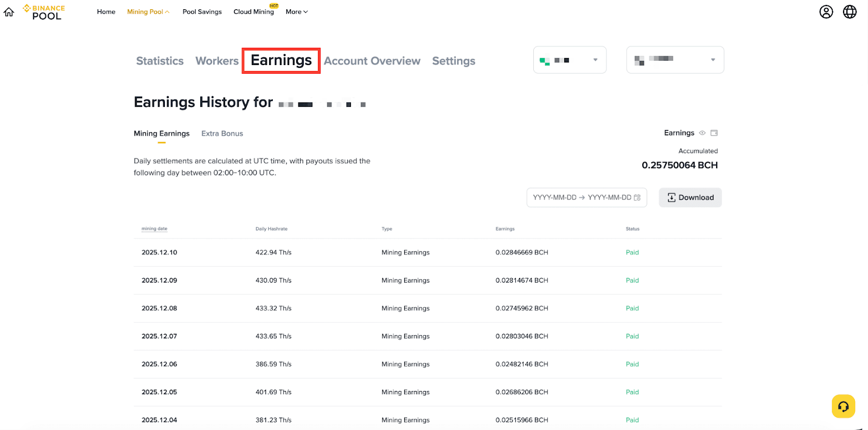Click the 386.59 Th/s hashrate value
This screenshot has height=430, width=868.
tap(273, 364)
